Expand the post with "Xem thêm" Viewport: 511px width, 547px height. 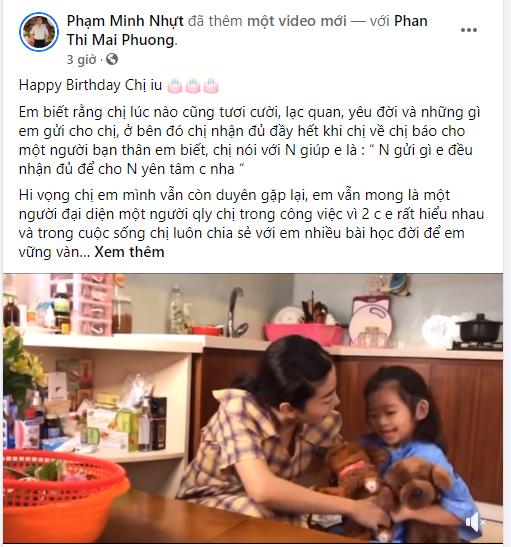click(x=129, y=252)
